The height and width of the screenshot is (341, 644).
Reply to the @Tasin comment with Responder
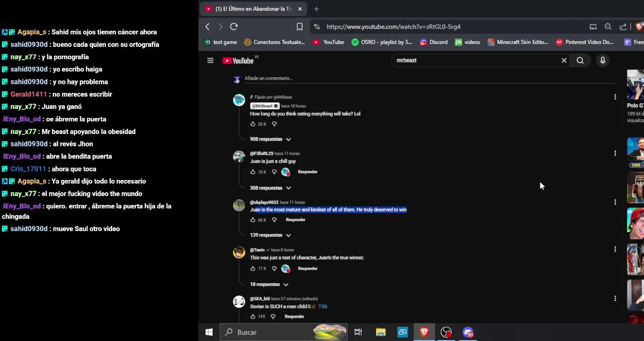308,269
